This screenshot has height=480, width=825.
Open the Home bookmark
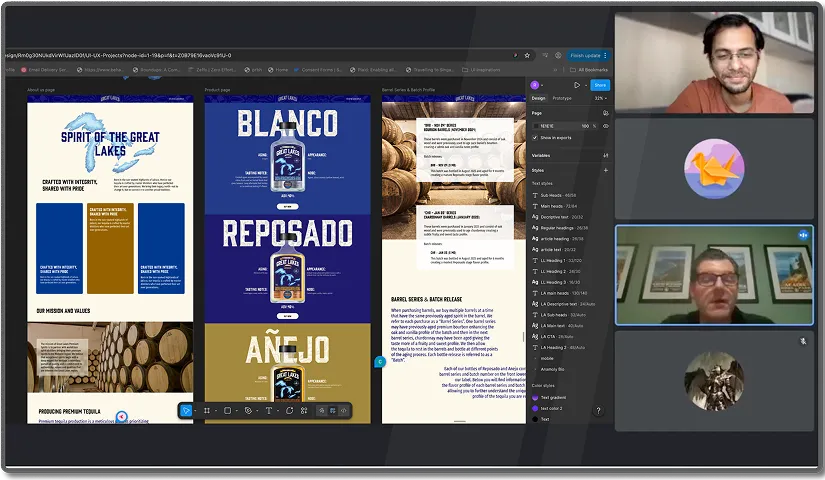pyautogui.click(x=278, y=69)
